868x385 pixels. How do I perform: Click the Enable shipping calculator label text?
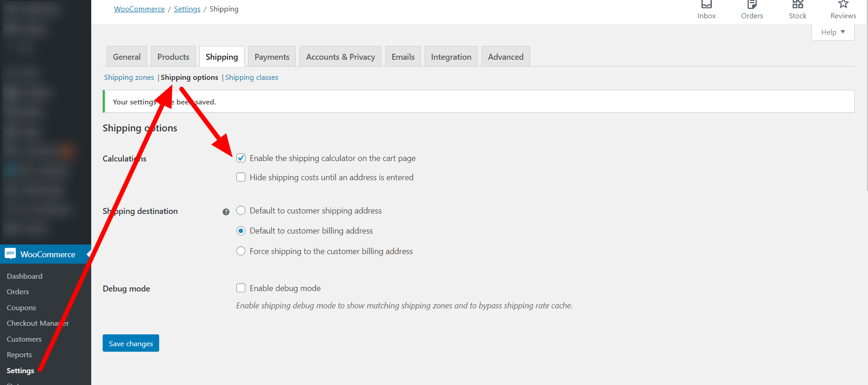coord(333,158)
